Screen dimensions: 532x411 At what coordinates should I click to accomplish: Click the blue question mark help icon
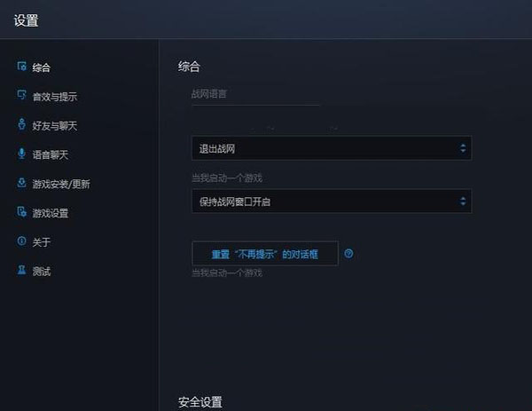point(348,253)
